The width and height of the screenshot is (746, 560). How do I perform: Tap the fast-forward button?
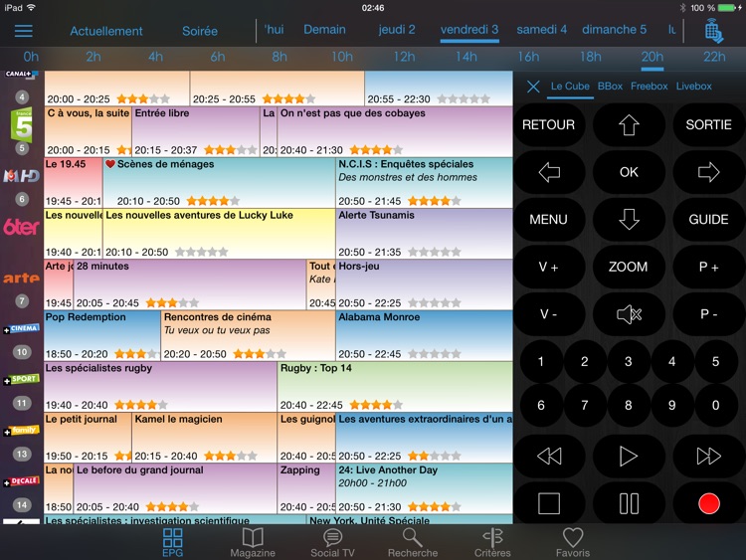(x=708, y=456)
